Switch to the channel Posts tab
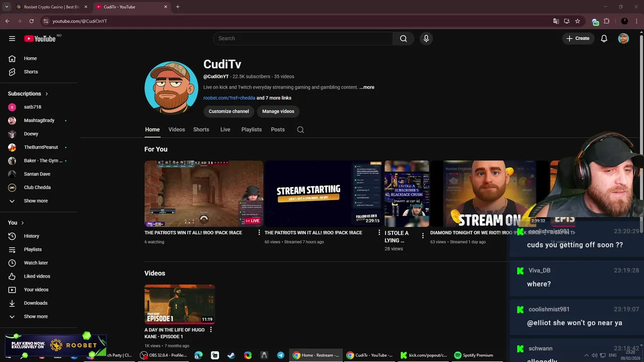This screenshot has width=644, height=362. (278, 130)
